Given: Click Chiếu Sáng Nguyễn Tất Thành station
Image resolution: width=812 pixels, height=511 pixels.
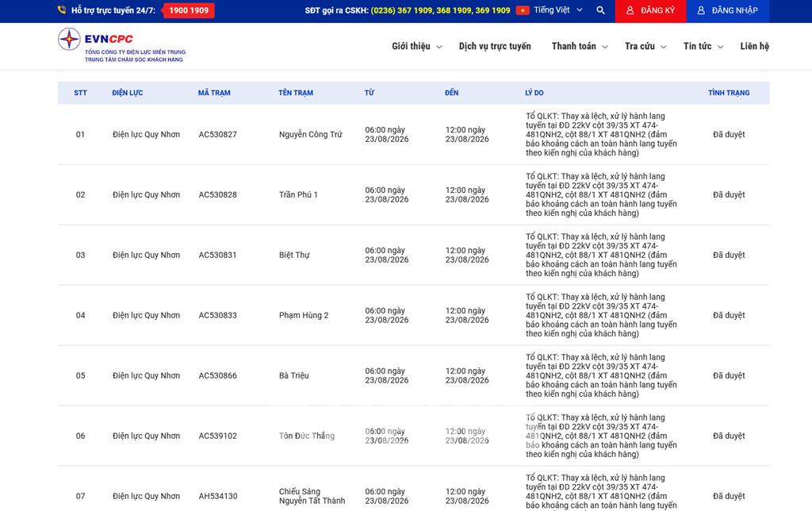Looking at the screenshot, I should tap(312, 496).
